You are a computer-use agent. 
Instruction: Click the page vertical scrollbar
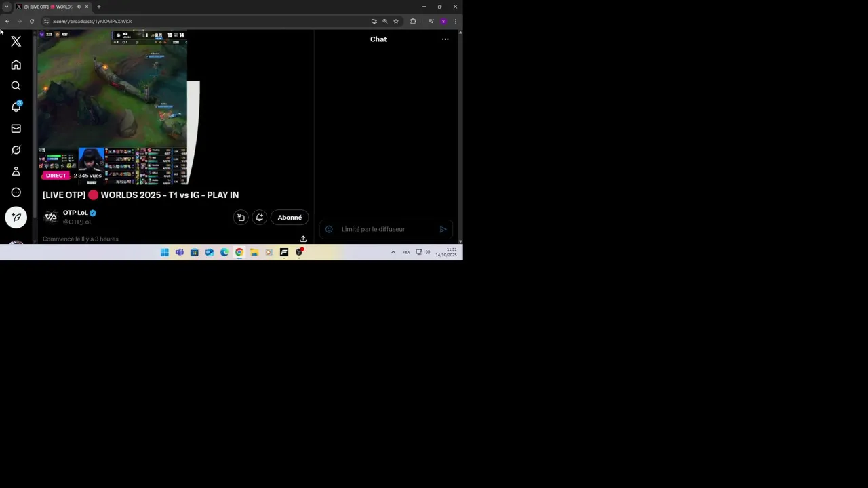(460, 136)
